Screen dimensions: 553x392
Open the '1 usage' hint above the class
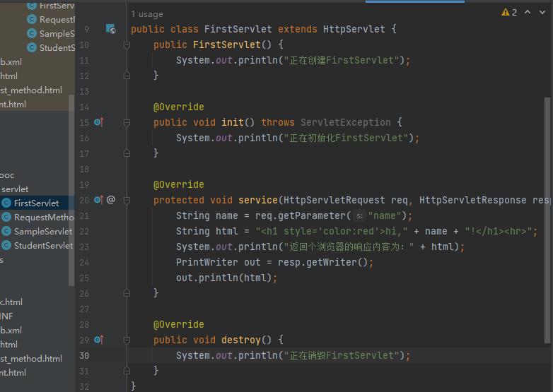pos(147,14)
